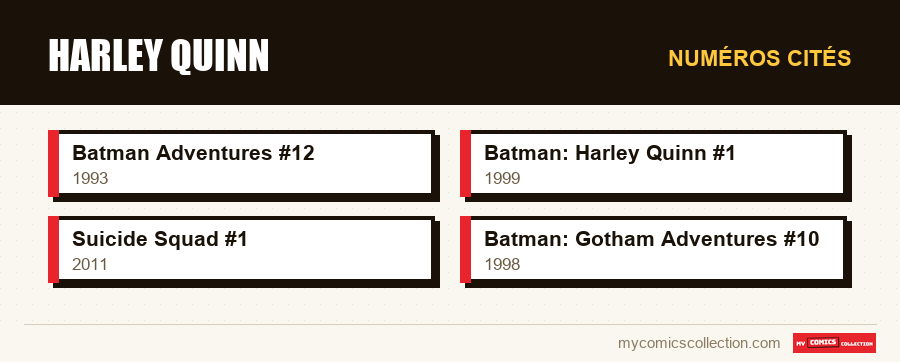Viewport: 900px width, 362px height.
Task: Click the horizontal divider line above the footer
Action: pos(451,325)
